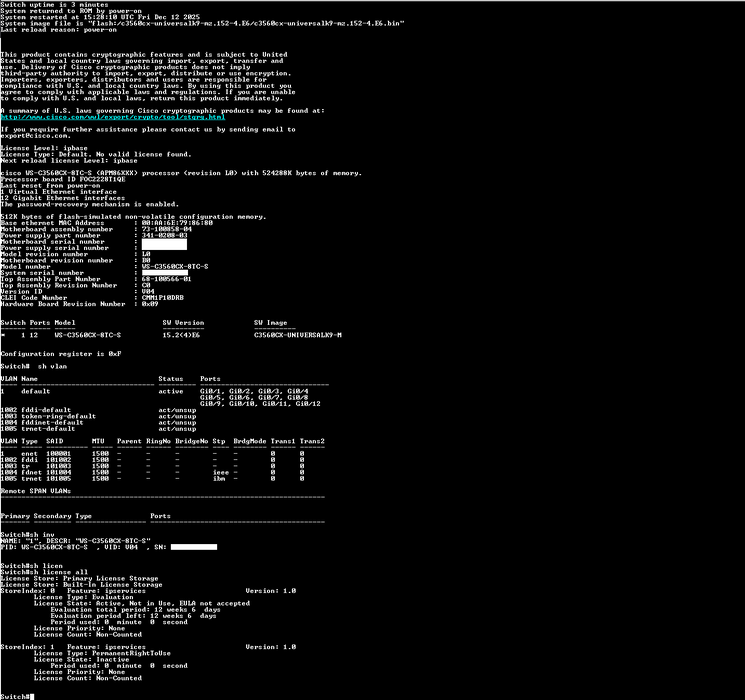Image resolution: width=745 pixels, height=700 pixels.
Task: Select the 'ieee' Stp value for VLAN 1004
Action: coord(221,472)
